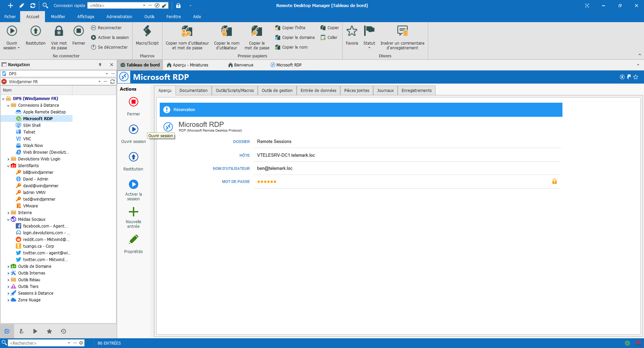This screenshot has height=348, width=644.
Task: Collapse DPS (Windjammer FR) root node
Action: click(3, 99)
